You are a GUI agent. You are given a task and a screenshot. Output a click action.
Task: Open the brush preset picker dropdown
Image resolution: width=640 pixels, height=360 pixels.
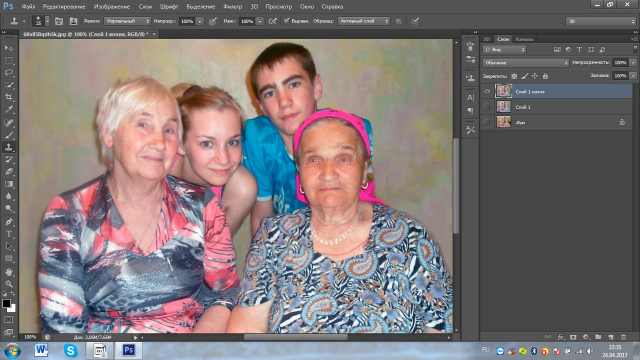pyautogui.click(x=47, y=21)
